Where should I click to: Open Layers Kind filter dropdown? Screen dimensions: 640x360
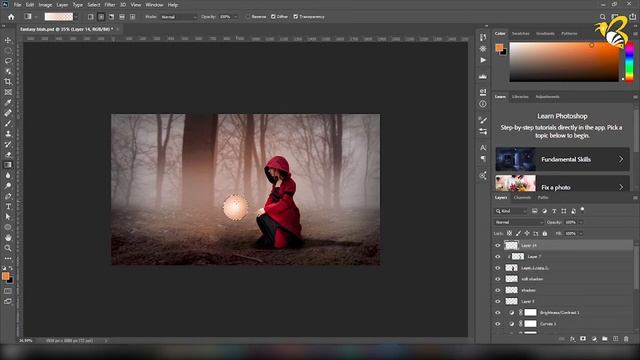(511, 211)
